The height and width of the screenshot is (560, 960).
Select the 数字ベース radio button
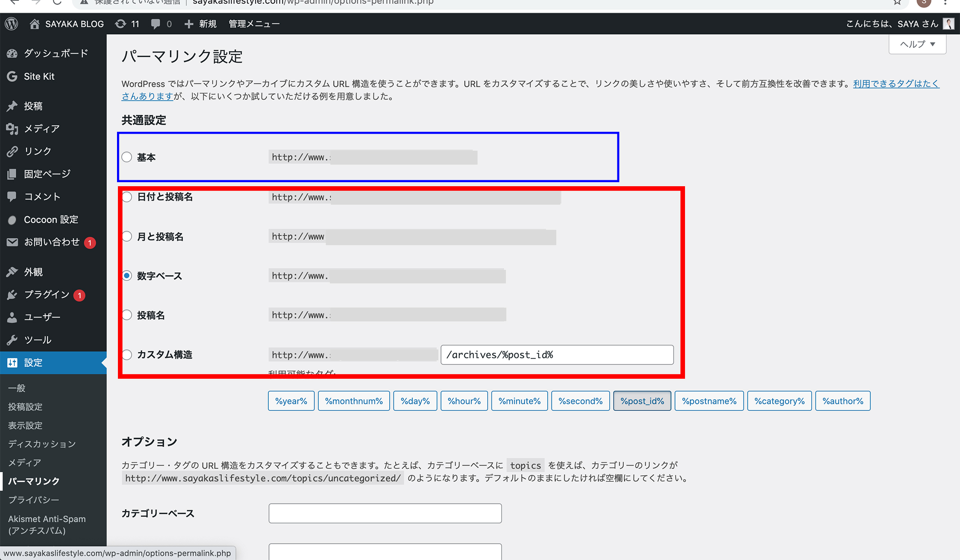coord(127,276)
